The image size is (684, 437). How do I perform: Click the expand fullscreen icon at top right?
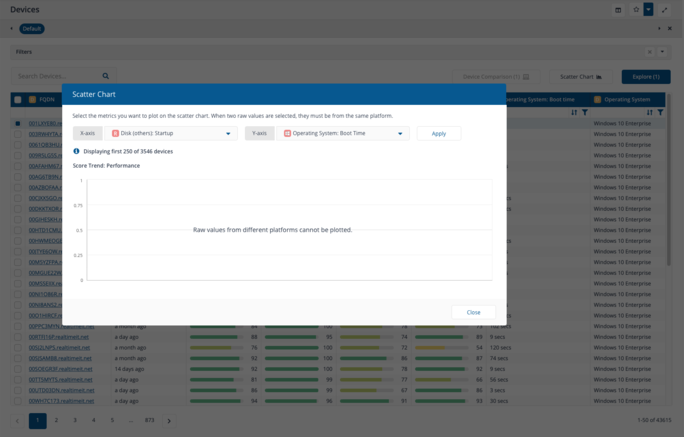click(x=665, y=10)
